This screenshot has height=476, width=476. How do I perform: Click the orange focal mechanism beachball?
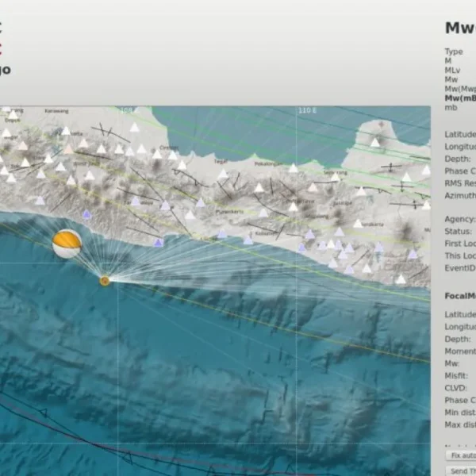tap(67, 244)
